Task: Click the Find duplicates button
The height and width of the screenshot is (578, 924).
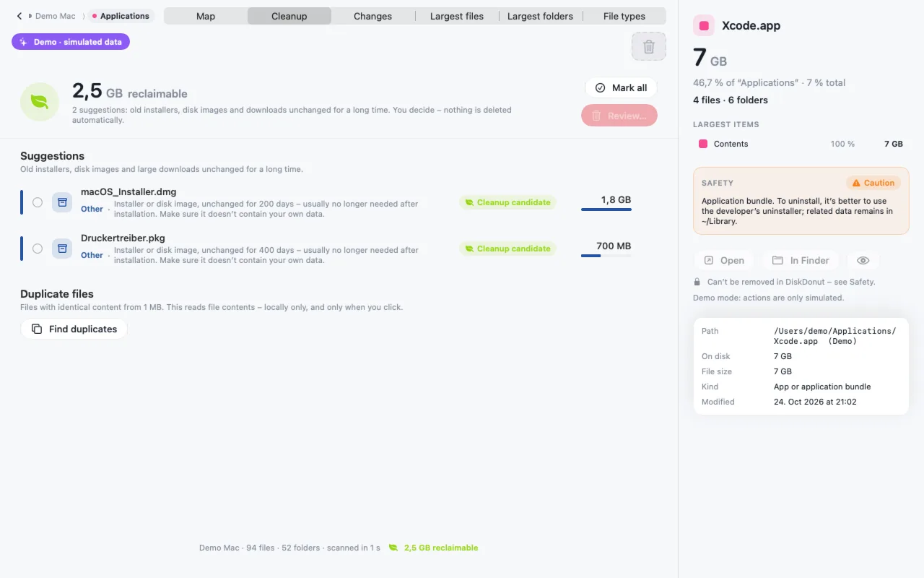Action: tap(74, 329)
